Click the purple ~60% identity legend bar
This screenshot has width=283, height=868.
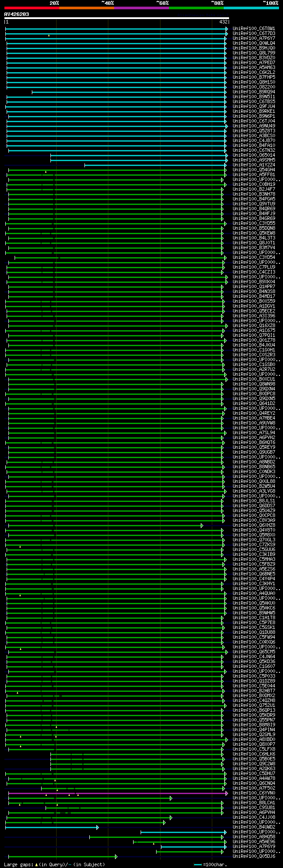141,8
